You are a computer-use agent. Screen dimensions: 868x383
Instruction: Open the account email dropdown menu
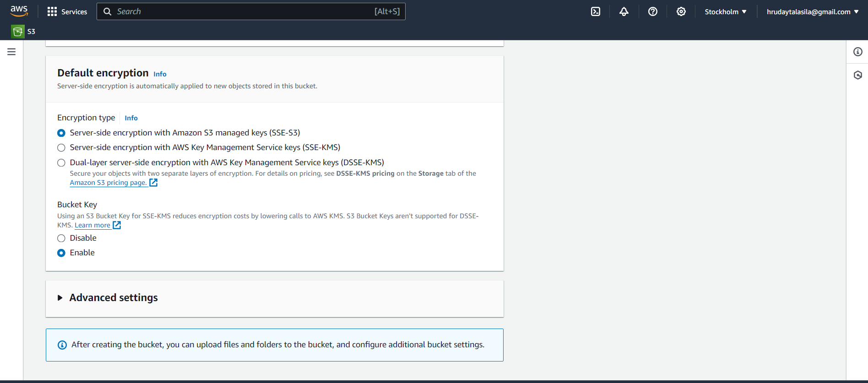(x=812, y=11)
